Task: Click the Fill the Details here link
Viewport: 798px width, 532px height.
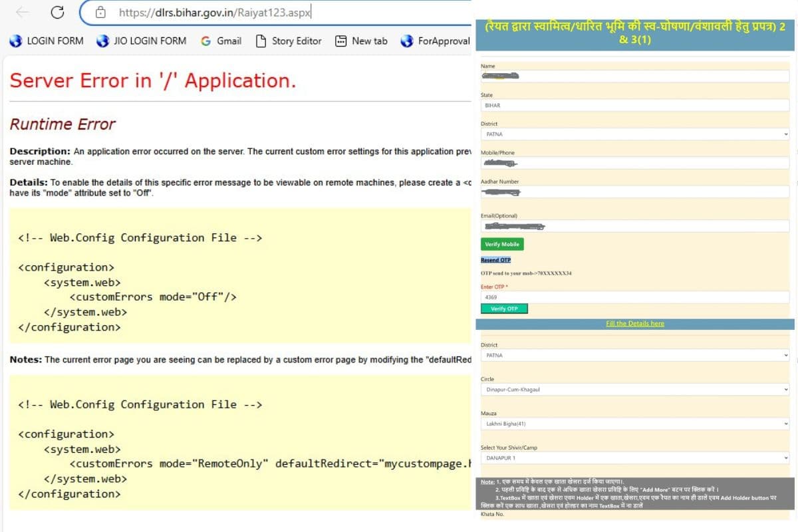Action: pos(634,323)
